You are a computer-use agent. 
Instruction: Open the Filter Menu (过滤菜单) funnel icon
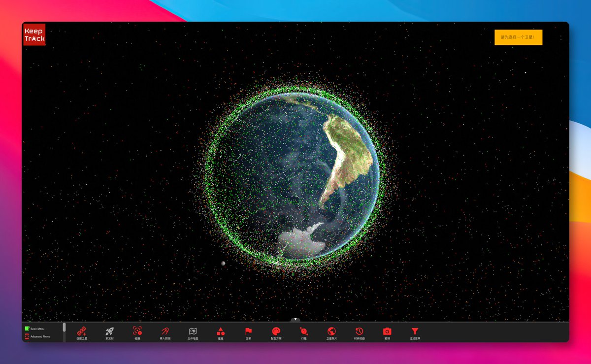click(415, 333)
